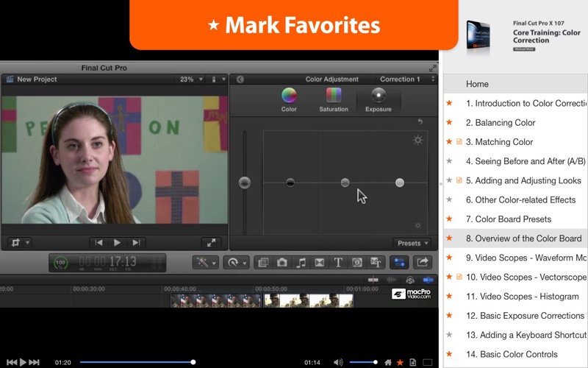588x368 pixels.
Task: Click the back arrow beside Color Adjustment
Action: pos(240,79)
